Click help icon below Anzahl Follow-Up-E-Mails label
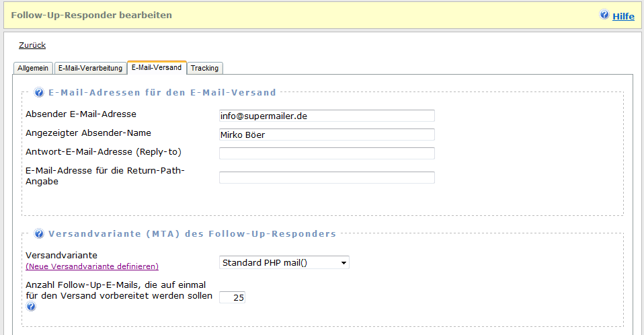The width and height of the screenshot is (644, 335). (x=31, y=306)
